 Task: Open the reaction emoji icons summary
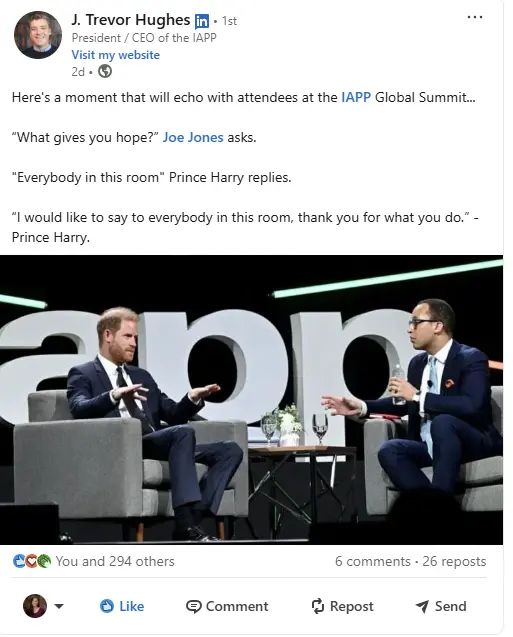[32, 561]
